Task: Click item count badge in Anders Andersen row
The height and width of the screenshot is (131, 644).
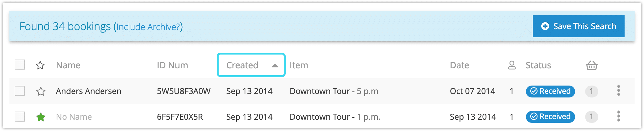Action: 591,91
